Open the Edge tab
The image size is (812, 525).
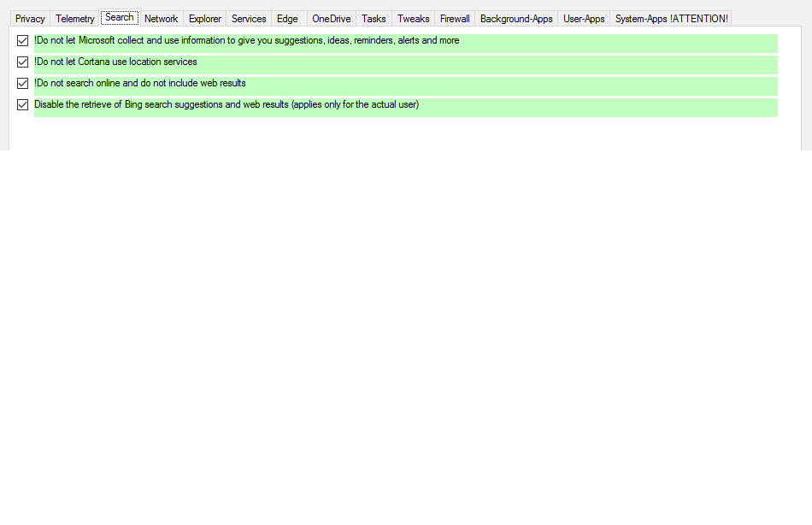tap(287, 19)
